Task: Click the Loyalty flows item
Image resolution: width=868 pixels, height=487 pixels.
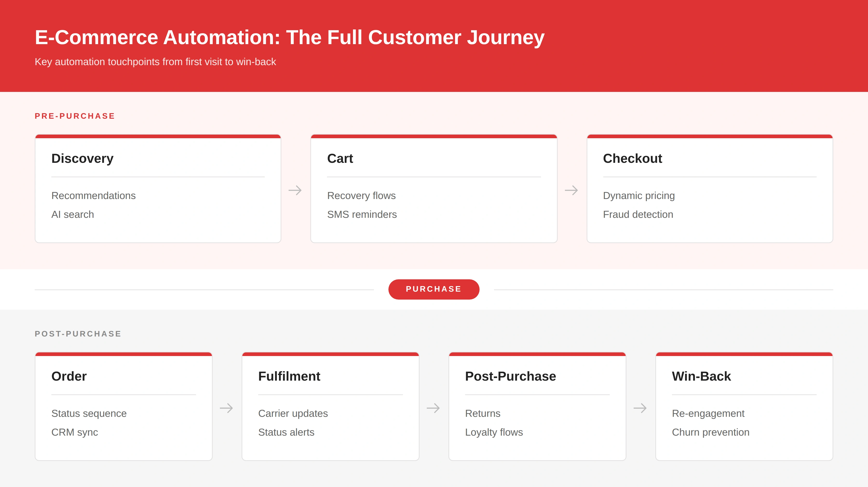Action: (x=494, y=432)
